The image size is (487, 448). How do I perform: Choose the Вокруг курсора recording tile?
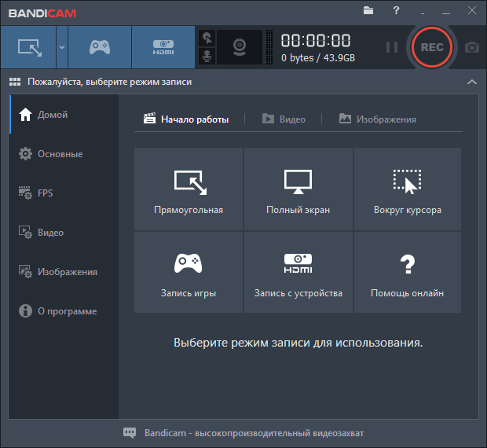(407, 189)
